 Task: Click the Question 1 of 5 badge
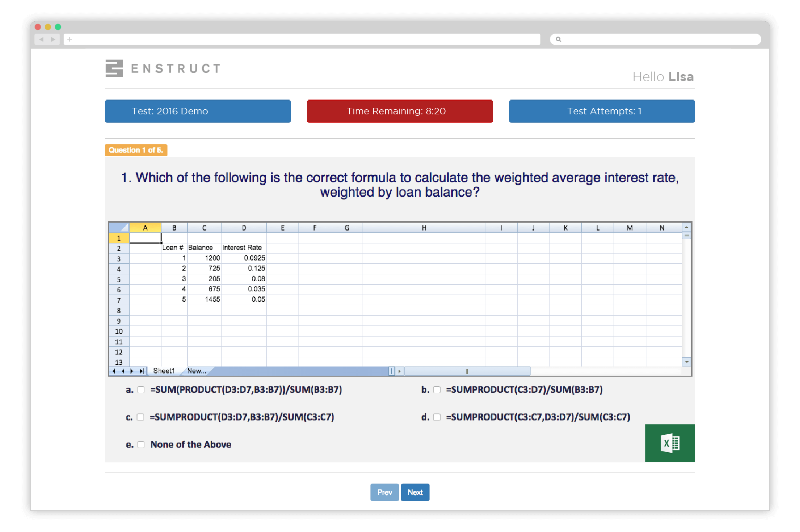click(x=136, y=150)
